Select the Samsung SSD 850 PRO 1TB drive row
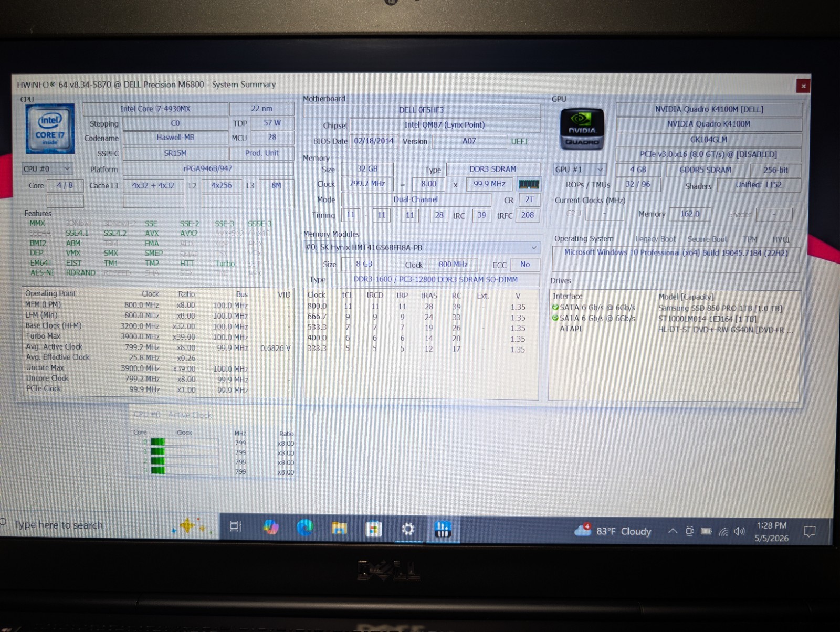 [x=674, y=308]
